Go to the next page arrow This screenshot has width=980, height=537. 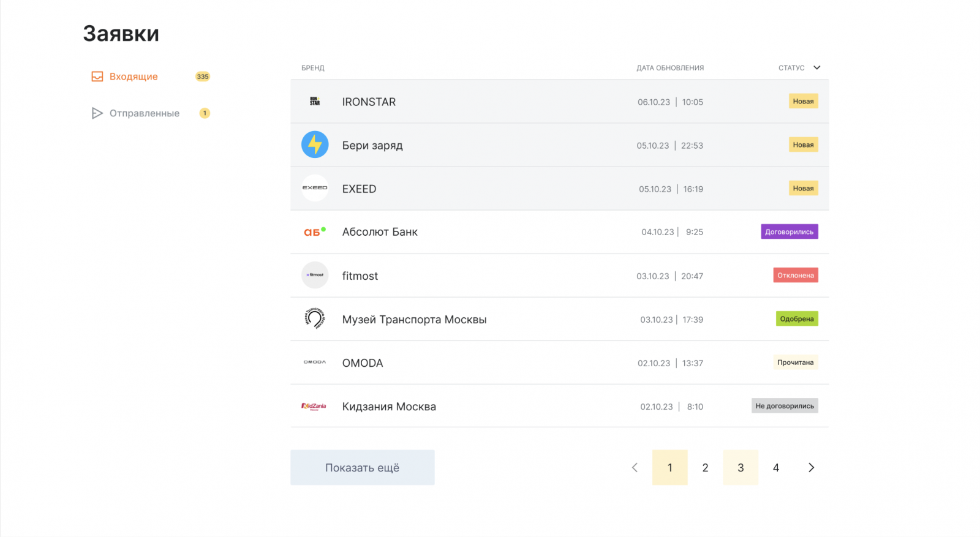(x=811, y=468)
